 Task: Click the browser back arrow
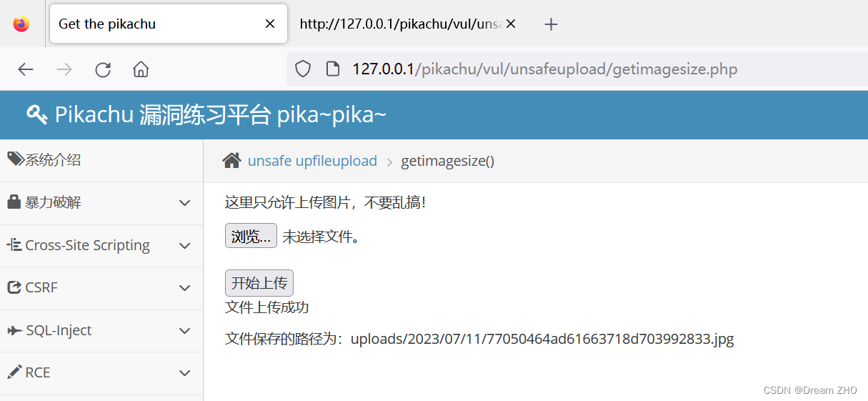click(x=26, y=69)
